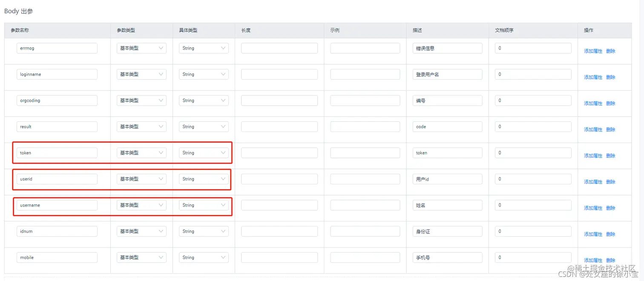Click document order field in token row
This screenshot has height=281, width=644.
(x=533, y=153)
